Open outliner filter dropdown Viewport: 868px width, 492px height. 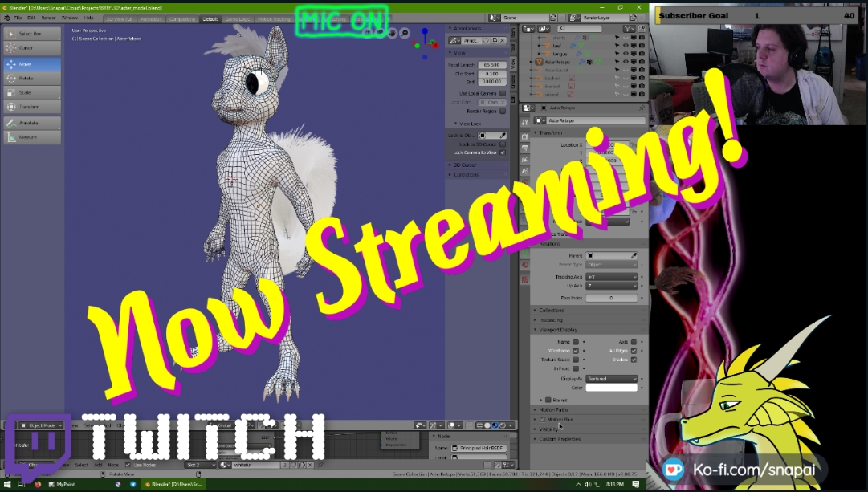click(630, 29)
